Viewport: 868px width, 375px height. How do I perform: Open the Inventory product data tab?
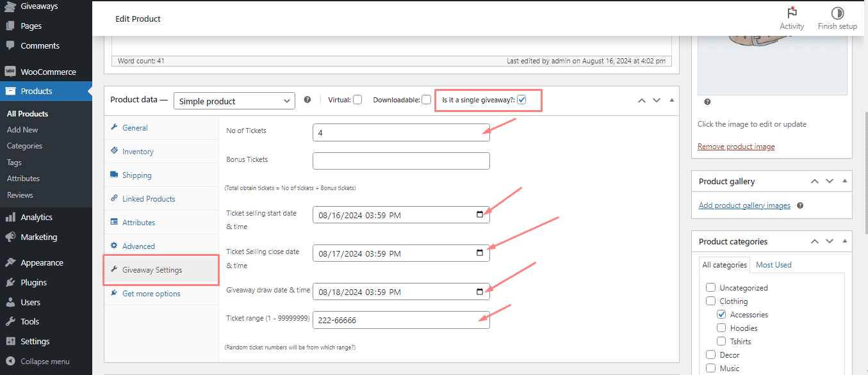click(161, 152)
